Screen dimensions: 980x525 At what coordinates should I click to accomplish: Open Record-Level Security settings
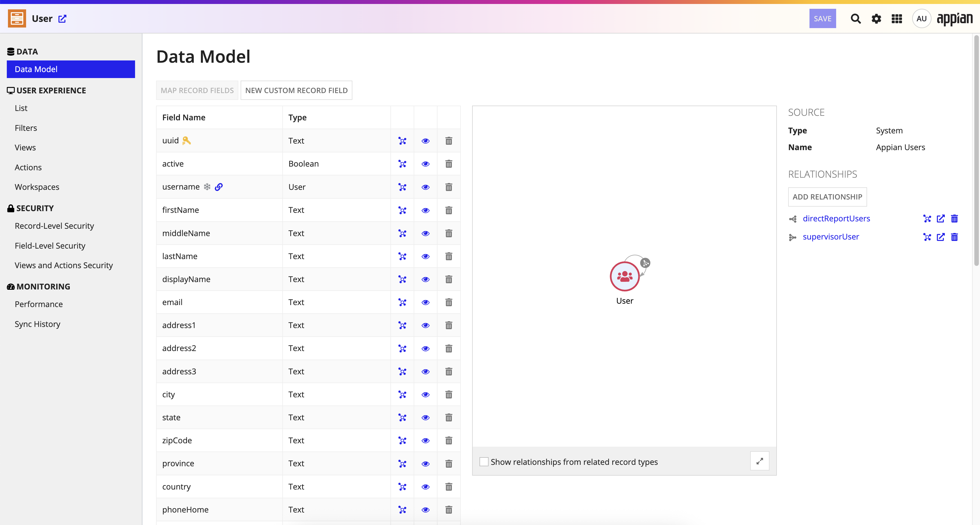pyautogui.click(x=54, y=226)
